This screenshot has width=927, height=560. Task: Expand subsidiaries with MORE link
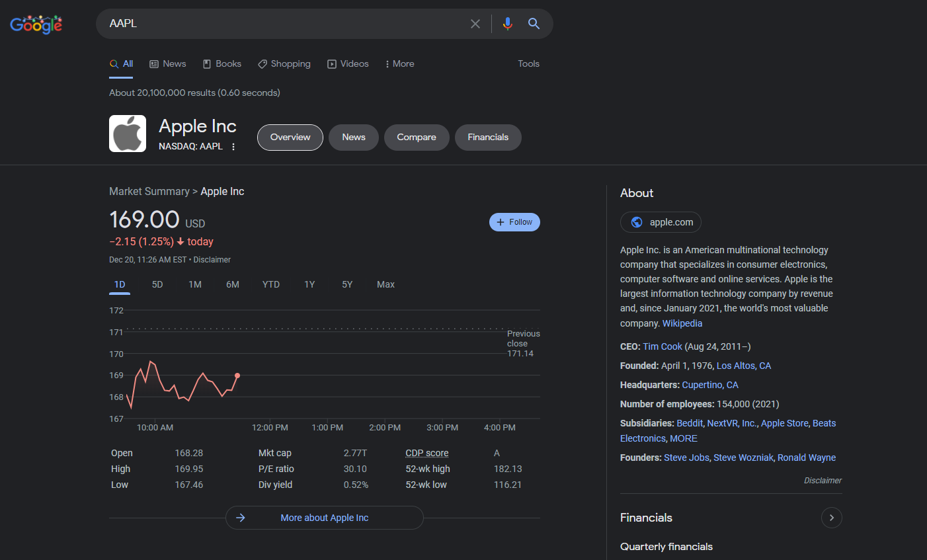point(684,438)
